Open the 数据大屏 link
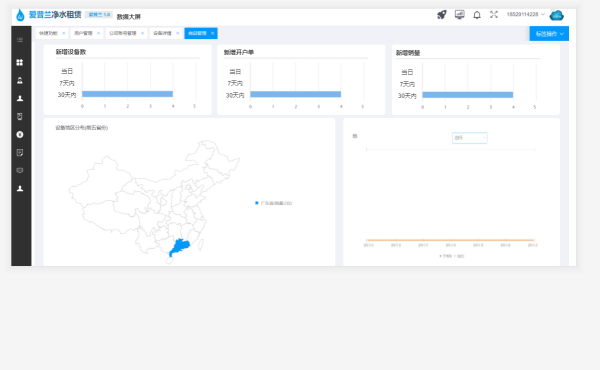 click(x=129, y=17)
